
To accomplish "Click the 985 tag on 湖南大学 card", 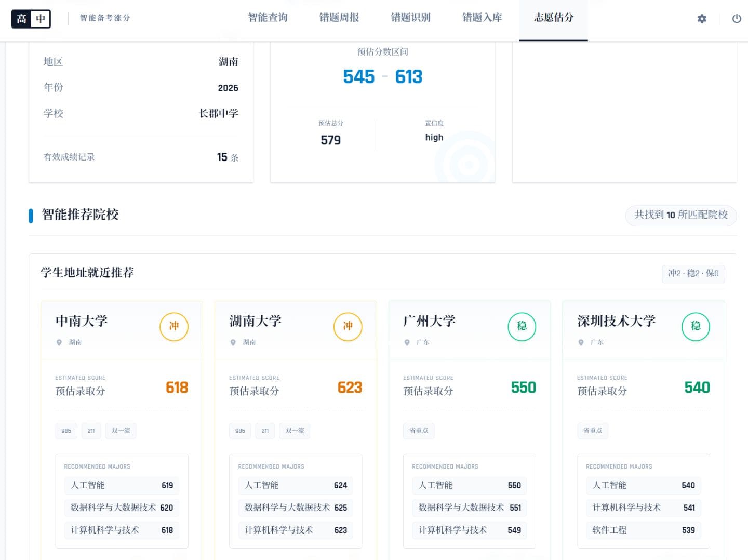I will 240,431.
